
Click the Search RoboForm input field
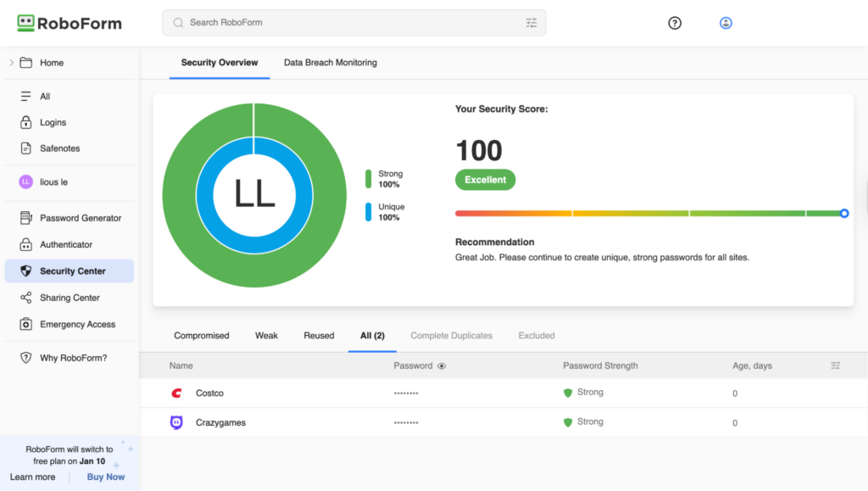(354, 23)
